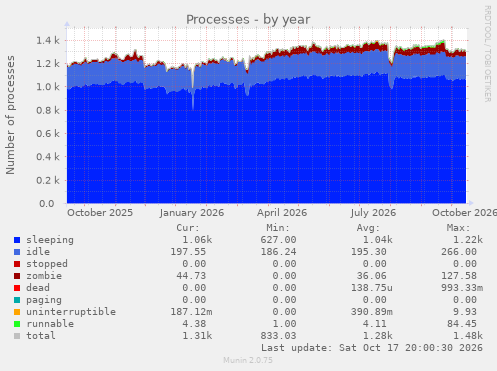Click sleeping maximum value 1.22k
497x371 pixels.
pos(468,240)
